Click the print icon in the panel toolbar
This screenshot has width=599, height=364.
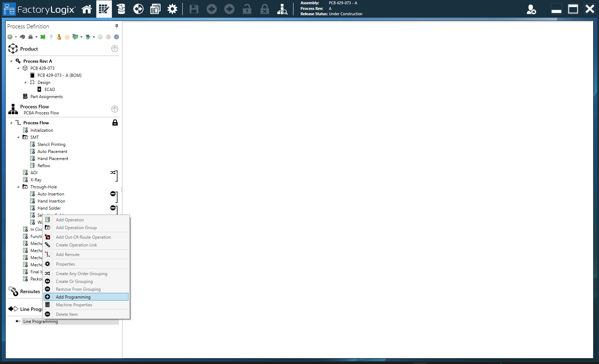[31, 36]
